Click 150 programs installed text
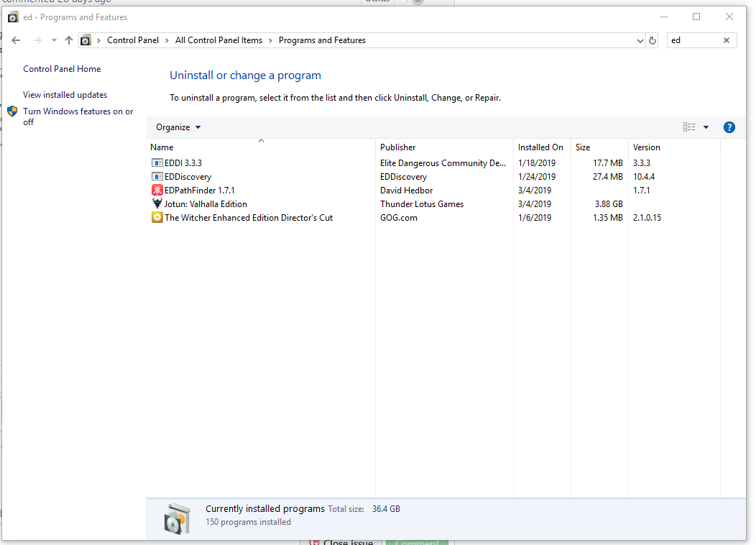Screen dimensions: 756x545 pos(249,522)
